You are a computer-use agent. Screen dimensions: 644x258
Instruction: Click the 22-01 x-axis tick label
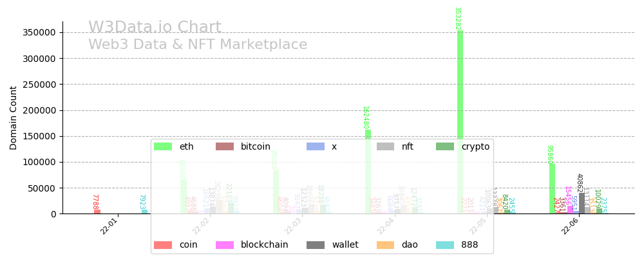pyautogui.click(x=109, y=226)
